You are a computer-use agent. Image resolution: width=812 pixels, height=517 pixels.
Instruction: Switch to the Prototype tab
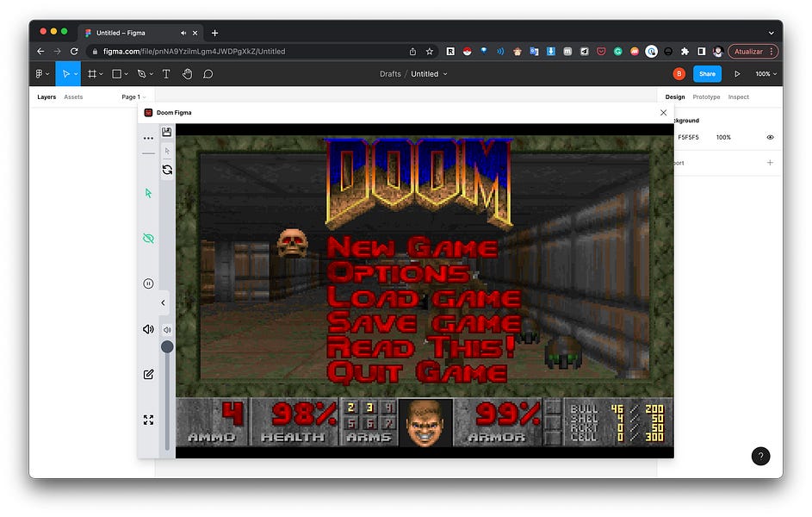706,97
